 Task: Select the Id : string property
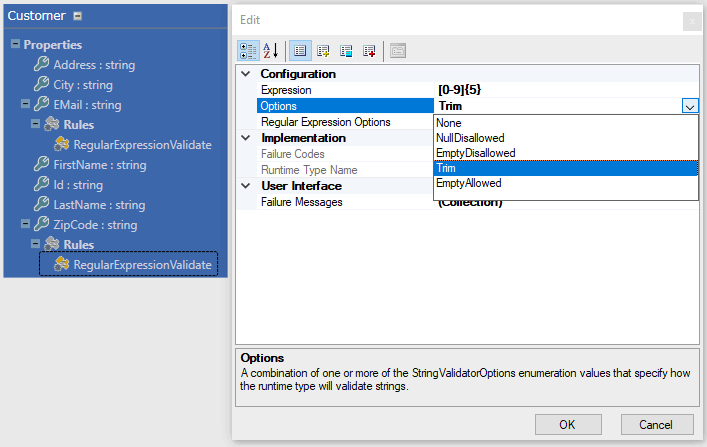point(78,184)
